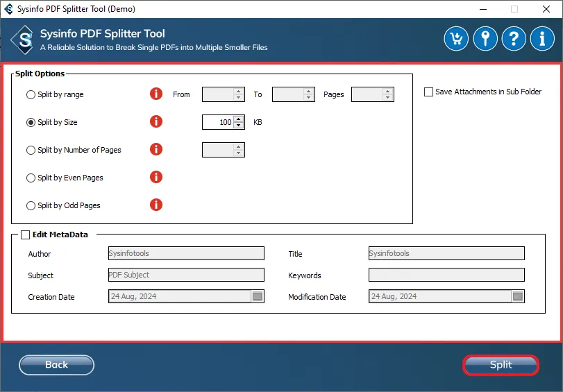Open the help question mark icon

click(513, 39)
